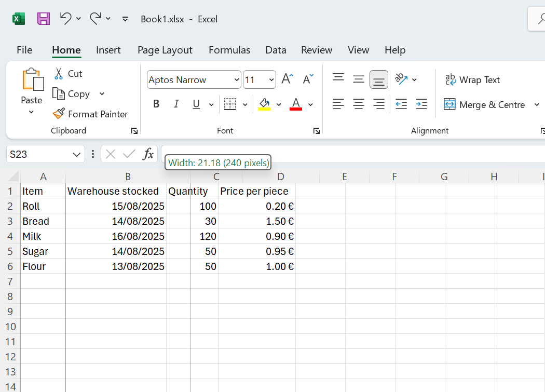Click the Undo arrow icon

[65, 19]
